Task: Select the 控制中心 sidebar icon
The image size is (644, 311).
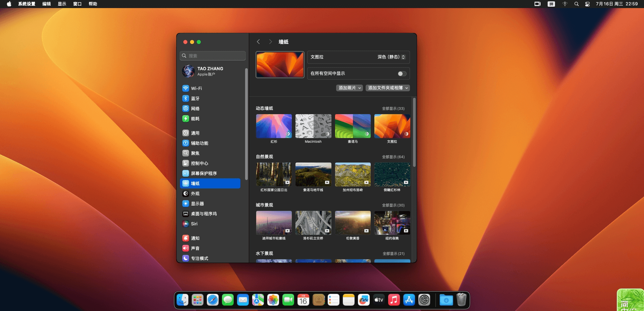Action: click(186, 163)
